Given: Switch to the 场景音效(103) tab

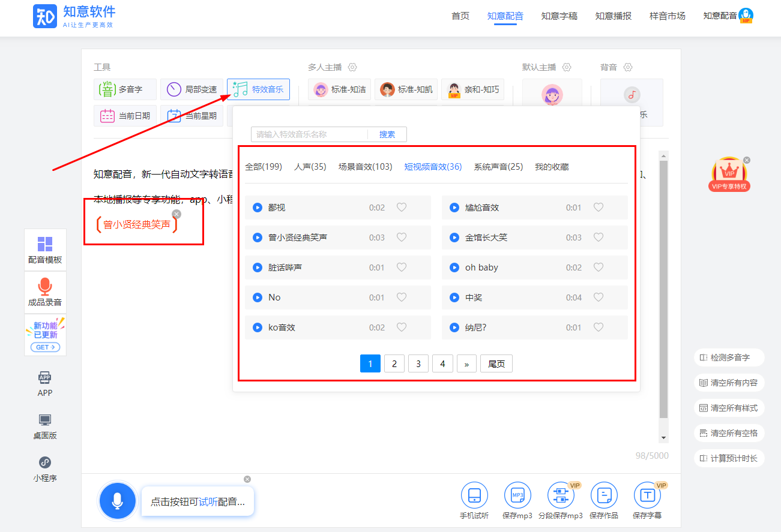Looking at the screenshot, I should click(x=365, y=167).
